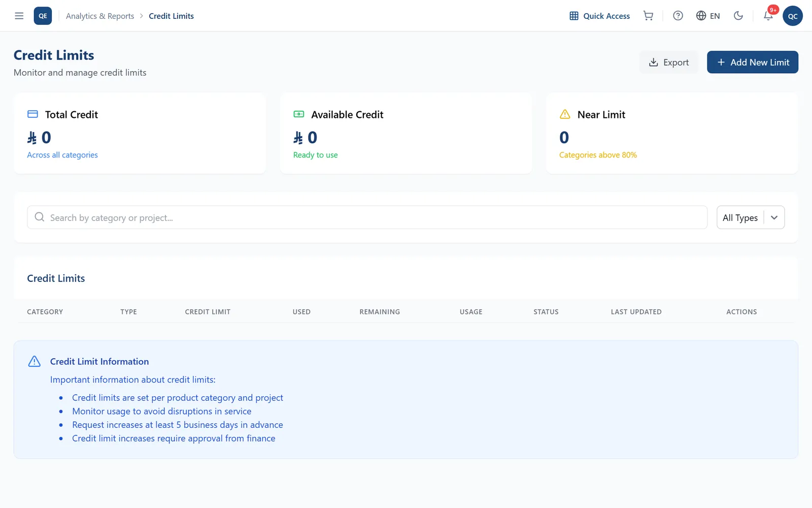
Task: Open the notifications bell
Action: 768,16
